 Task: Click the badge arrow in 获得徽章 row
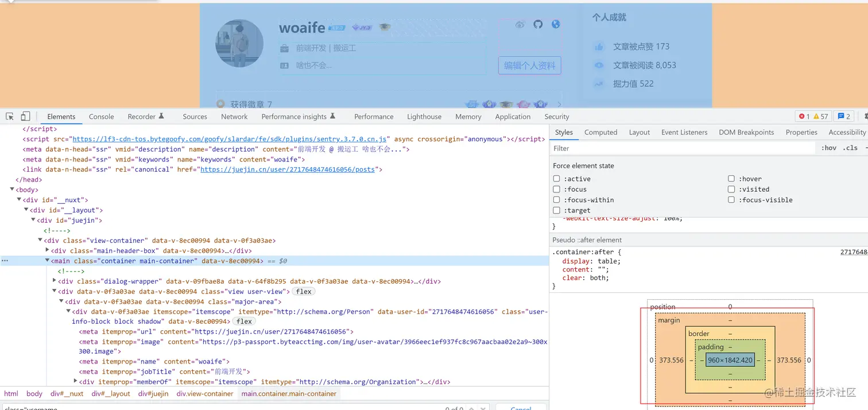[559, 105]
